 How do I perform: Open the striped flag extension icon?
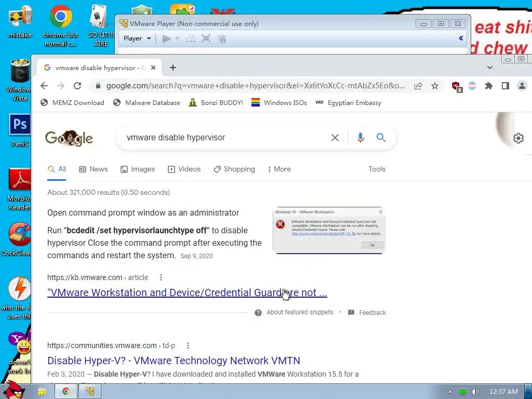(472, 86)
